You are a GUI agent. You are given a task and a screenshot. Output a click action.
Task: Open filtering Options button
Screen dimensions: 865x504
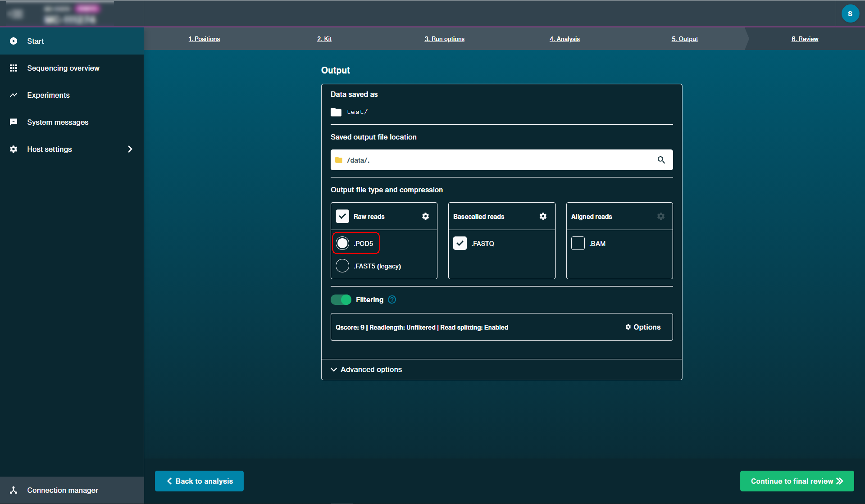643,327
